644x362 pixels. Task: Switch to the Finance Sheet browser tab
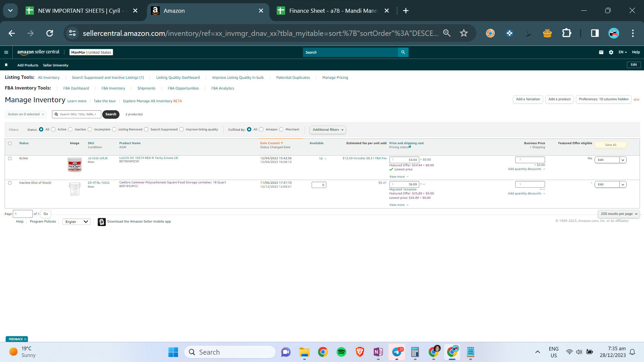pos(333,11)
